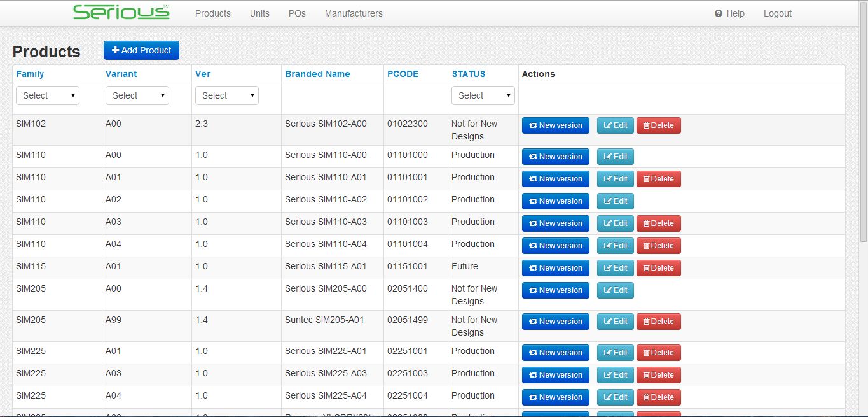
Task: Open the Variant filter dropdown
Action: coord(137,95)
